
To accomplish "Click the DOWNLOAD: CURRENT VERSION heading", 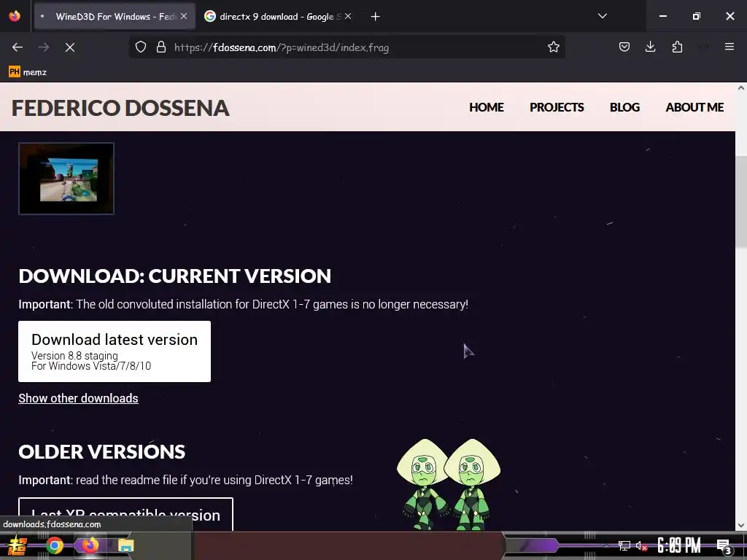I will pos(175,276).
